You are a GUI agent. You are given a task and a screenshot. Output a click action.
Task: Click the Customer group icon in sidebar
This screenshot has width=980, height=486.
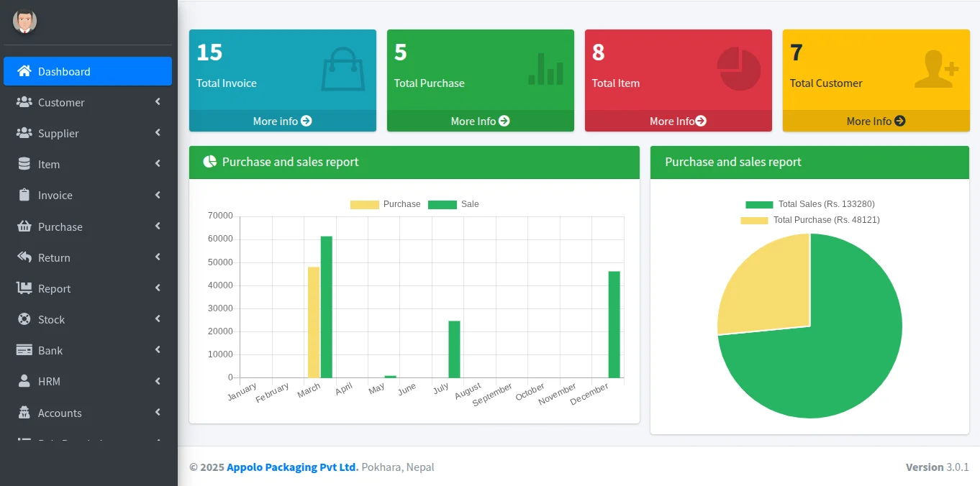24,102
